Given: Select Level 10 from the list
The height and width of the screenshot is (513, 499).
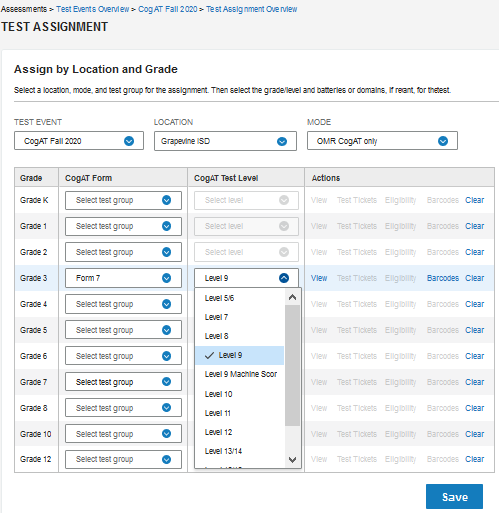Looking at the screenshot, I should click(240, 394).
